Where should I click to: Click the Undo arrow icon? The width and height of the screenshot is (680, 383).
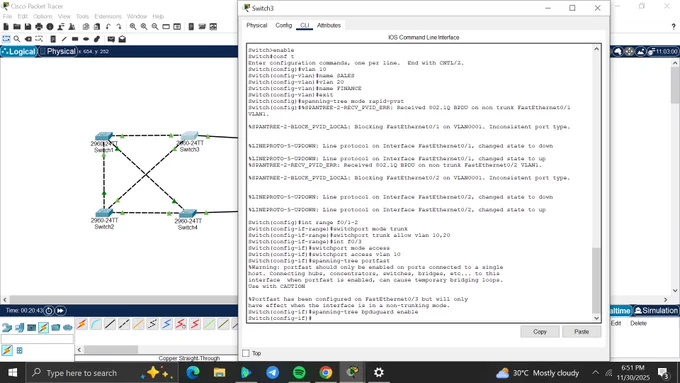pos(108,27)
